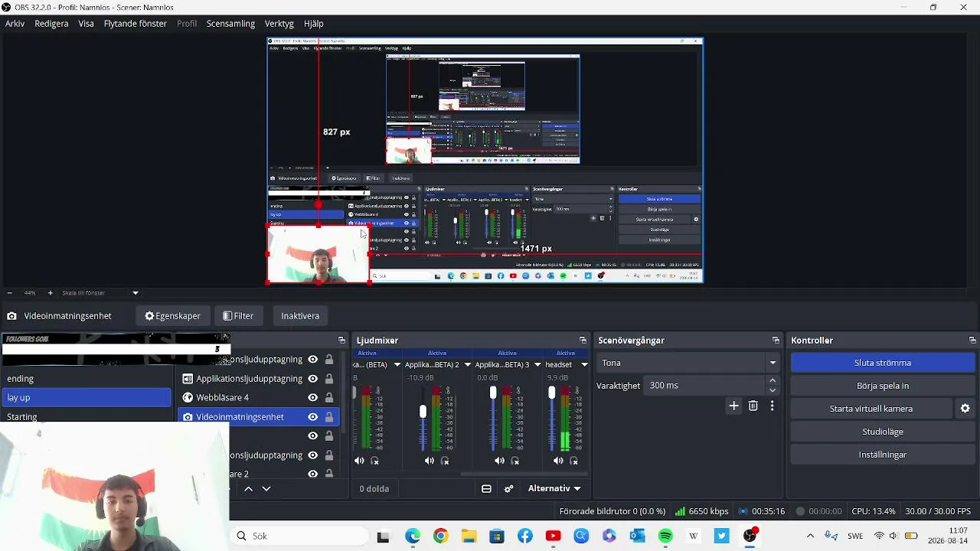Open transition options three-dot menu
980x551 pixels.
772,406
